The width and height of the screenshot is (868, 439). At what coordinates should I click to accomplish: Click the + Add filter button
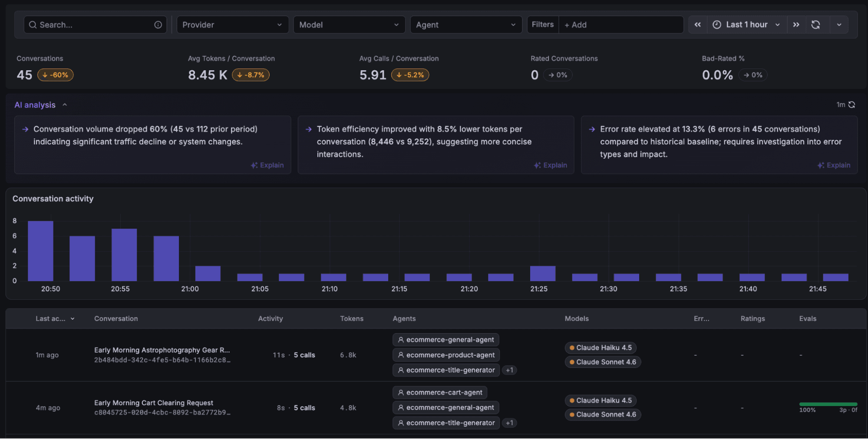click(575, 25)
